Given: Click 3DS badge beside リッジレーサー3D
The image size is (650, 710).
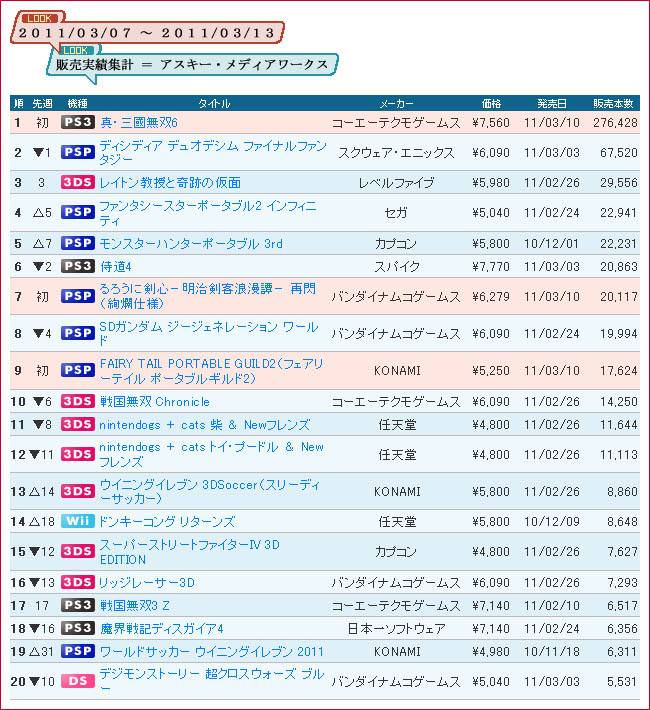Looking at the screenshot, I should pos(78,582).
